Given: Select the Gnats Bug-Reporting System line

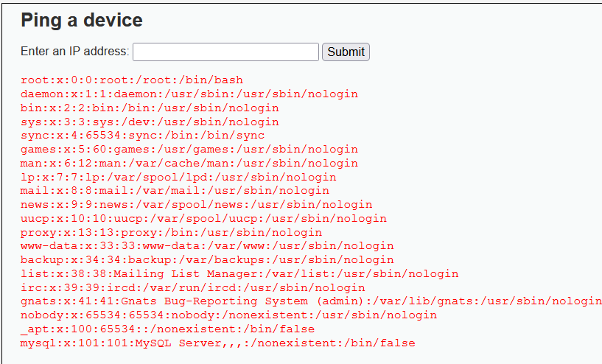Looking at the screenshot, I should tap(311, 301).
